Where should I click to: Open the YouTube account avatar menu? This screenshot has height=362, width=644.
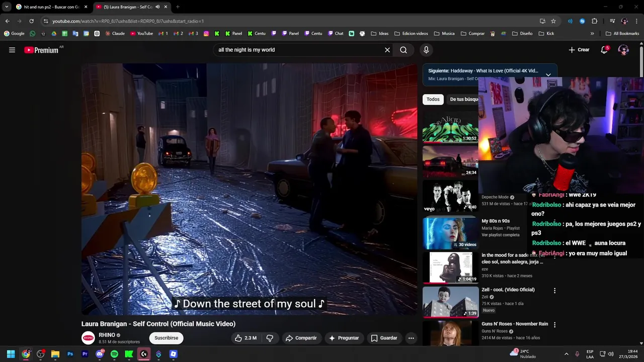point(623,50)
